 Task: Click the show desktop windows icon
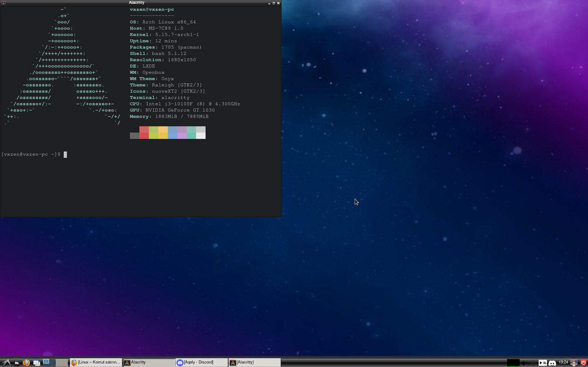pos(36,363)
